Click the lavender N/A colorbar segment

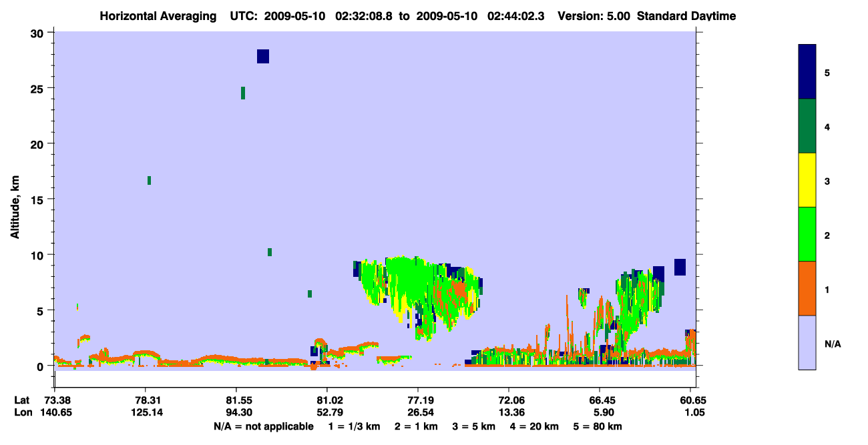click(x=807, y=342)
